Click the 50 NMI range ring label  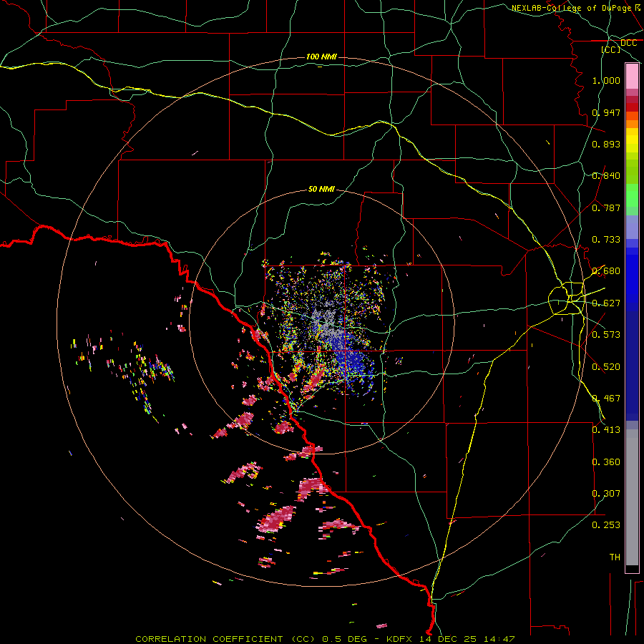(321, 189)
